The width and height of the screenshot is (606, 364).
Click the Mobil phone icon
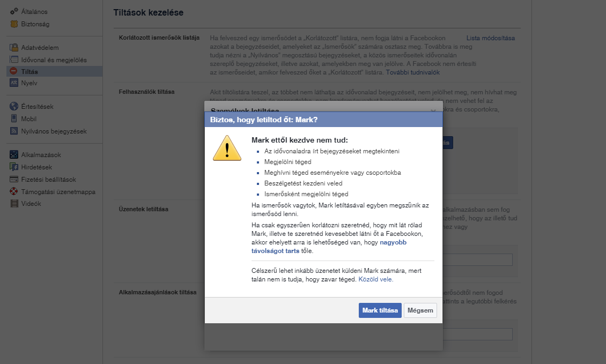[14, 118]
